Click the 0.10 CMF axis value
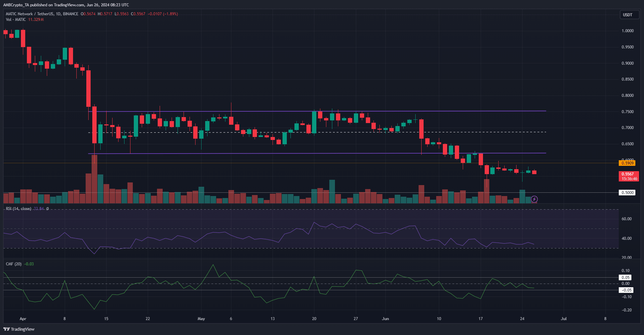The height and width of the screenshot is (335, 644). [625, 271]
